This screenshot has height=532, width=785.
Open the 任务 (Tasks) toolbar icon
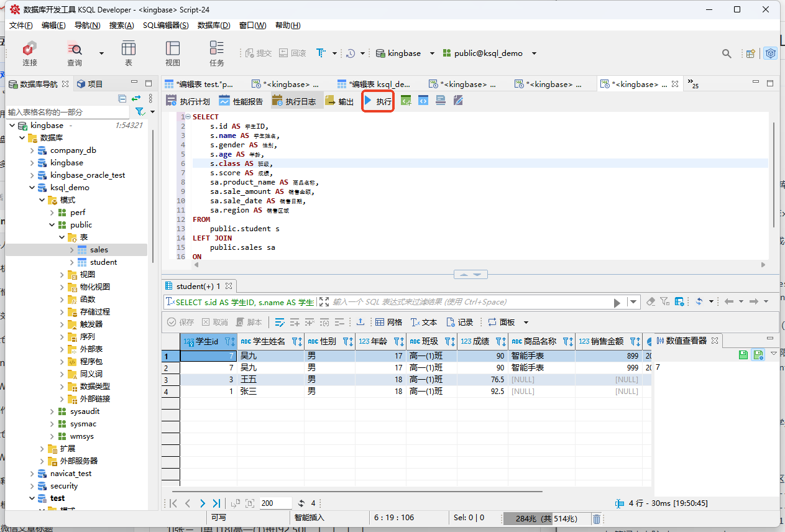click(216, 53)
